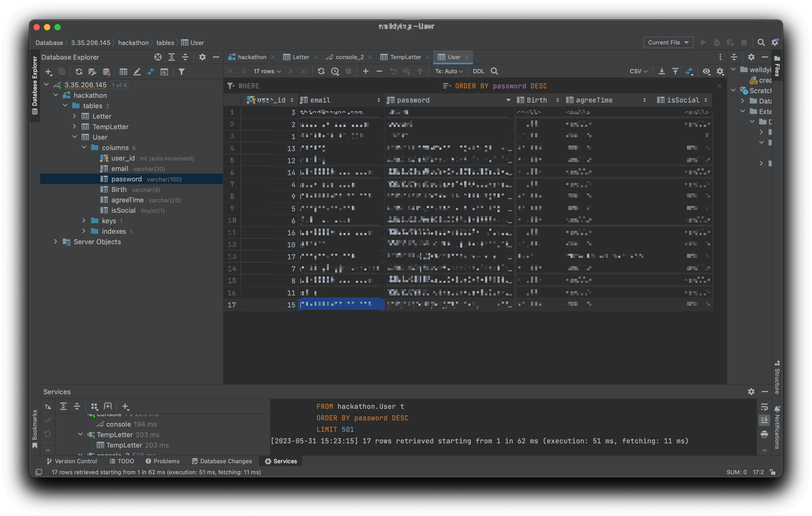Click the Delete Row minus icon
The width and height of the screenshot is (812, 516).
tap(379, 71)
